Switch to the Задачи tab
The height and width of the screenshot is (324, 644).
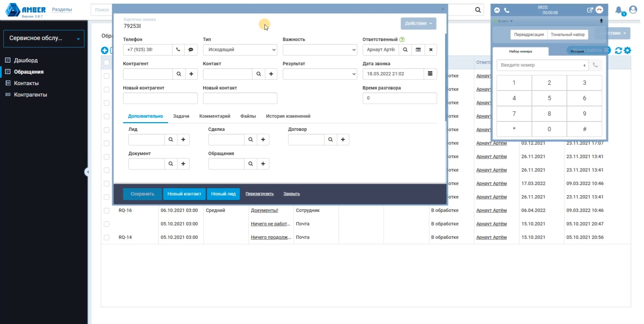point(181,116)
